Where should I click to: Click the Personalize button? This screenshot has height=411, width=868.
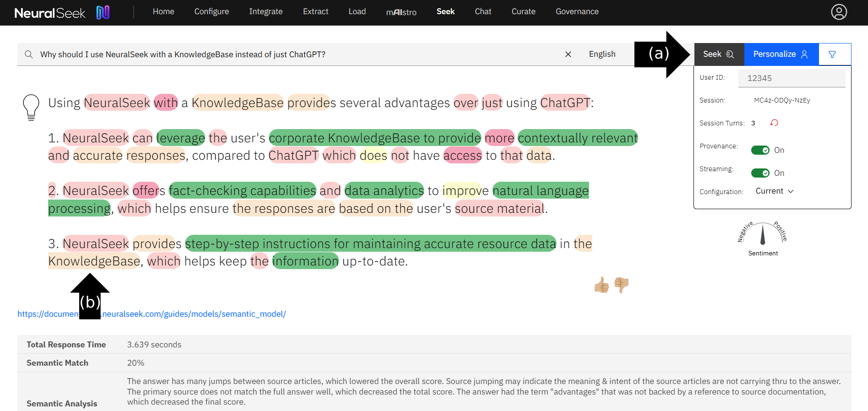781,54
